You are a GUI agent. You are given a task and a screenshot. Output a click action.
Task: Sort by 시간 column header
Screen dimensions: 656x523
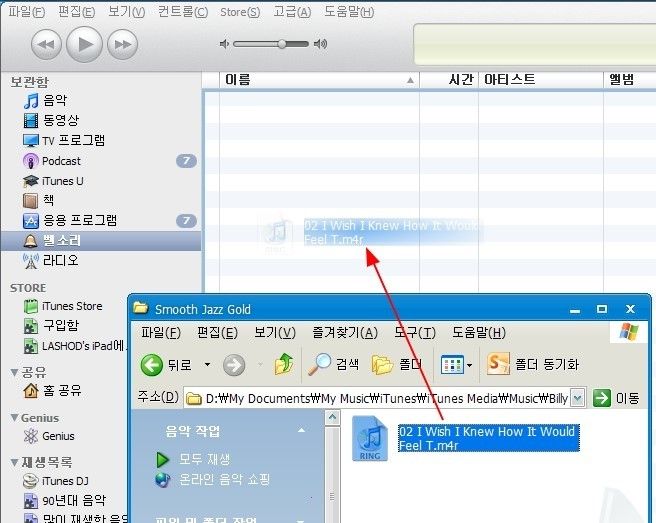[449, 79]
